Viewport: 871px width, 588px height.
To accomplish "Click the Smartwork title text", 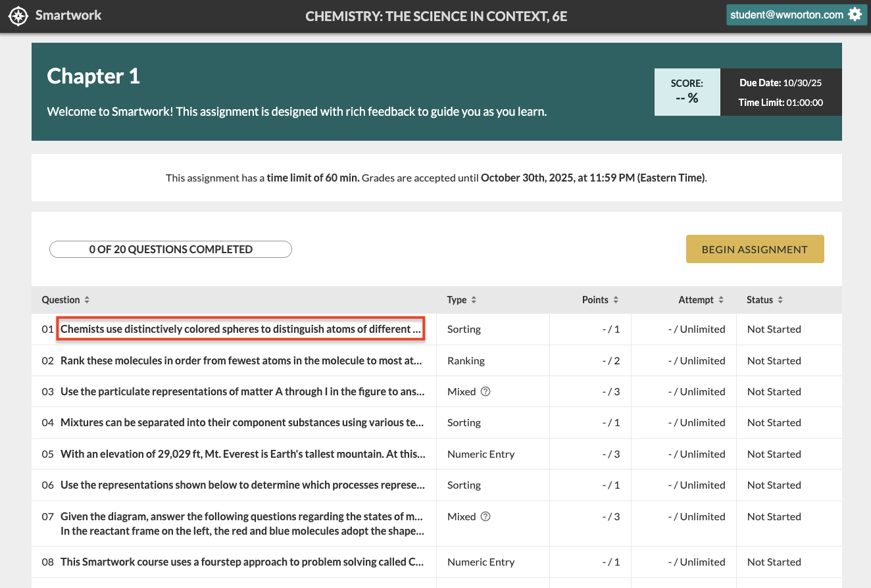I will [x=68, y=14].
